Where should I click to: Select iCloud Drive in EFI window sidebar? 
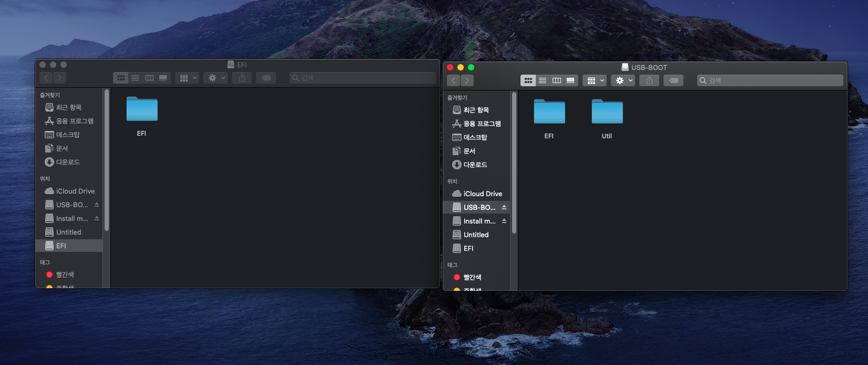pos(69,191)
